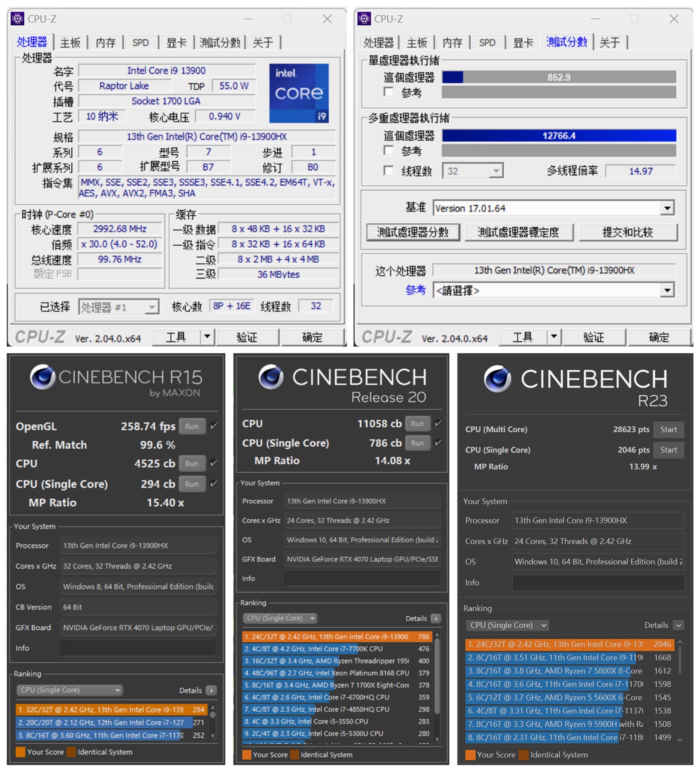Toggle multi-thread 參考 reference checkbox
The width and height of the screenshot is (700, 772).
pos(389,151)
